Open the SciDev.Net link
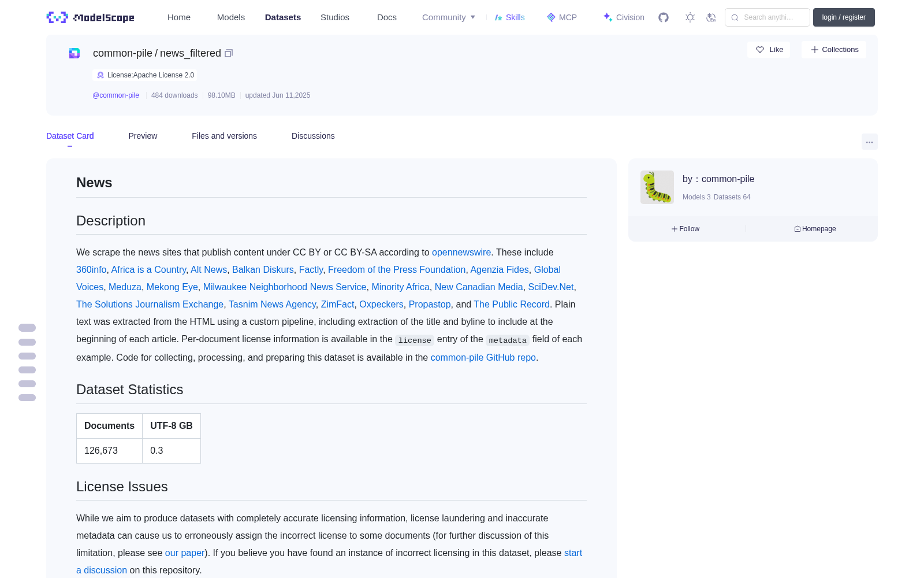Viewport: 924px width, 578px height. 551,287
